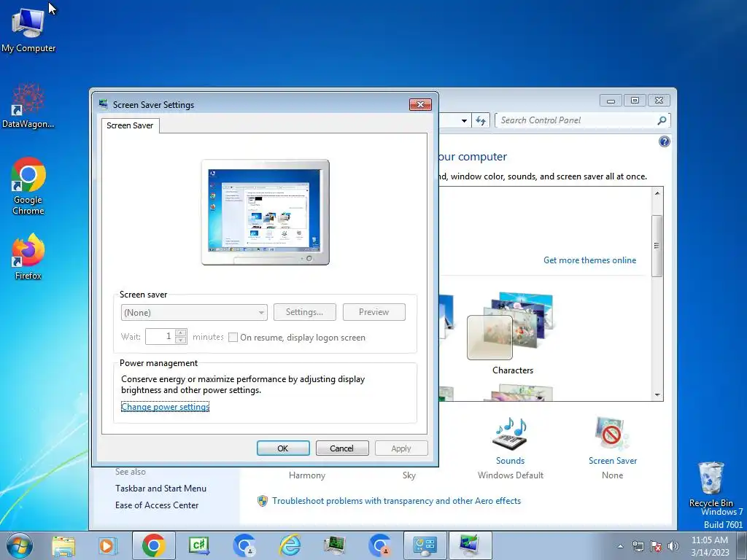Open network status tray icon
The width and height of the screenshot is (747, 560).
[x=638, y=546]
